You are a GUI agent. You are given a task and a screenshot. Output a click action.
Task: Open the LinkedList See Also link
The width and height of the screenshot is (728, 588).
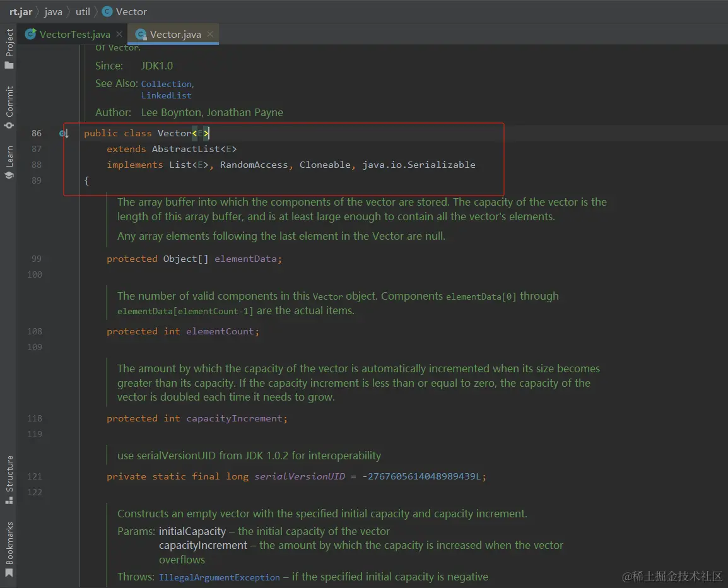click(166, 96)
